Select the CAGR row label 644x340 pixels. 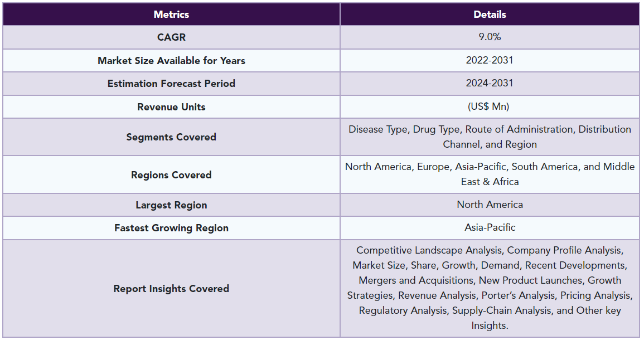(x=171, y=37)
